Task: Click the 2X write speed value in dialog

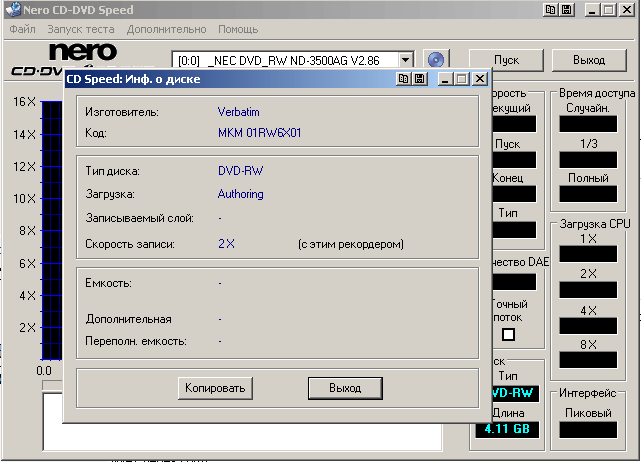Action: pyautogui.click(x=226, y=244)
